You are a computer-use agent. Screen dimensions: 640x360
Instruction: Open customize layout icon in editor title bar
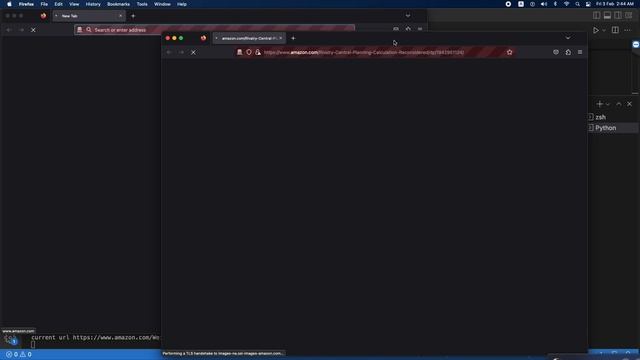pyautogui.click(x=629, y=16)
